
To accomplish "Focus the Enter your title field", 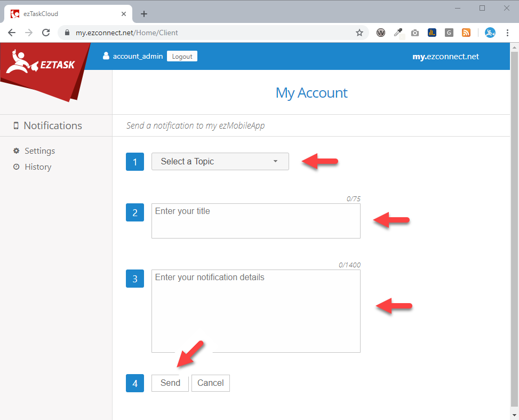I will (256, 221).
